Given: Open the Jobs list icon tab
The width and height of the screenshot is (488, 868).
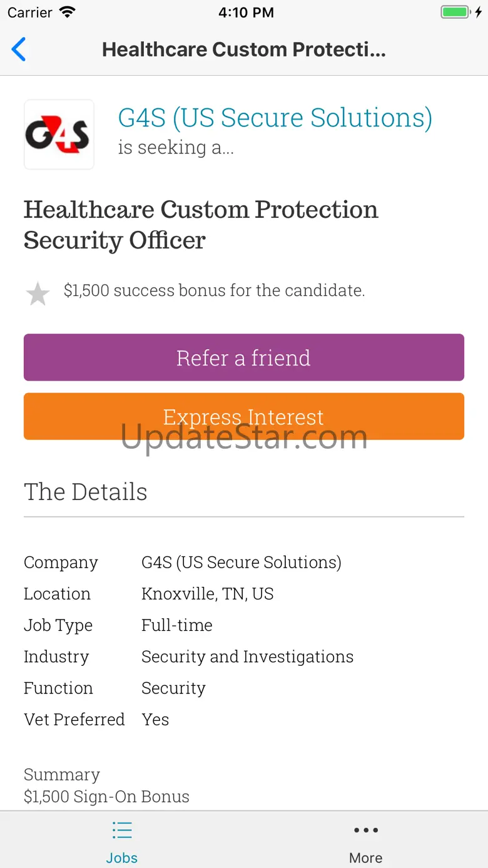Looking at the screenshot, I should click(x=122, y=840).
